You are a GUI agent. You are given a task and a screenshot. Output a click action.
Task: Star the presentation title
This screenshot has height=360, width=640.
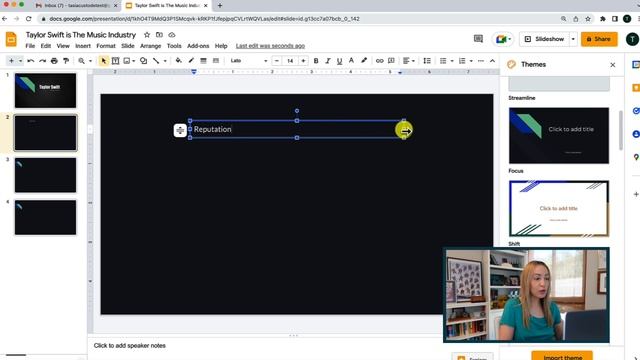point(147,35)
